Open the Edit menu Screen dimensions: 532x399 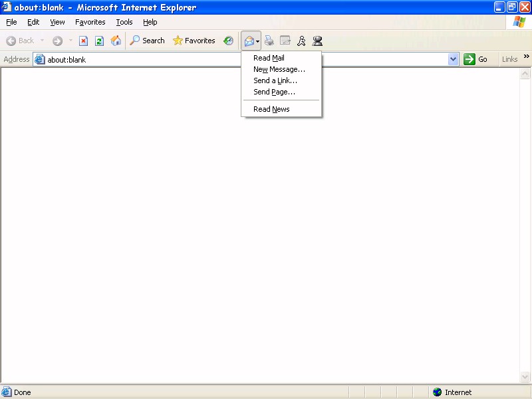tap(33, 22)
